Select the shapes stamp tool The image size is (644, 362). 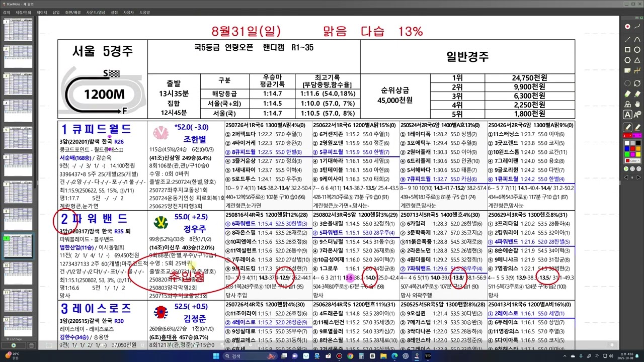tap(627, 104)
